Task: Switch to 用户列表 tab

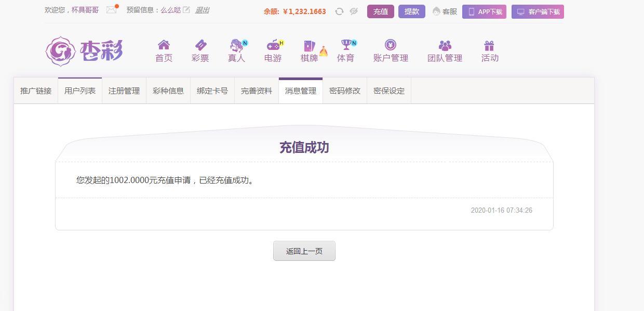Action: (80, 90)
